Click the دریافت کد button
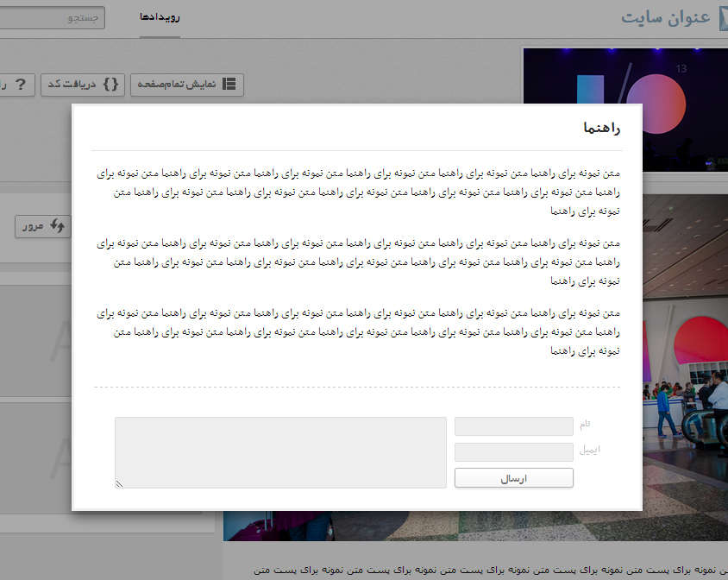This screenshot has height=580, width=728. pyautogui.click(x=83, y=84)
